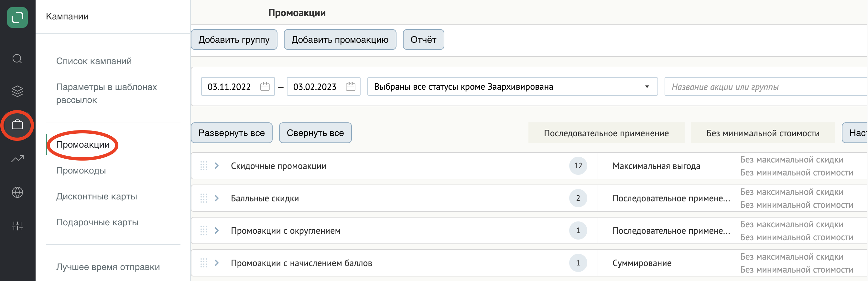Viewport: 868px width, 281px height.
Task: Click Добавить группу button
Action: [234, 40]
